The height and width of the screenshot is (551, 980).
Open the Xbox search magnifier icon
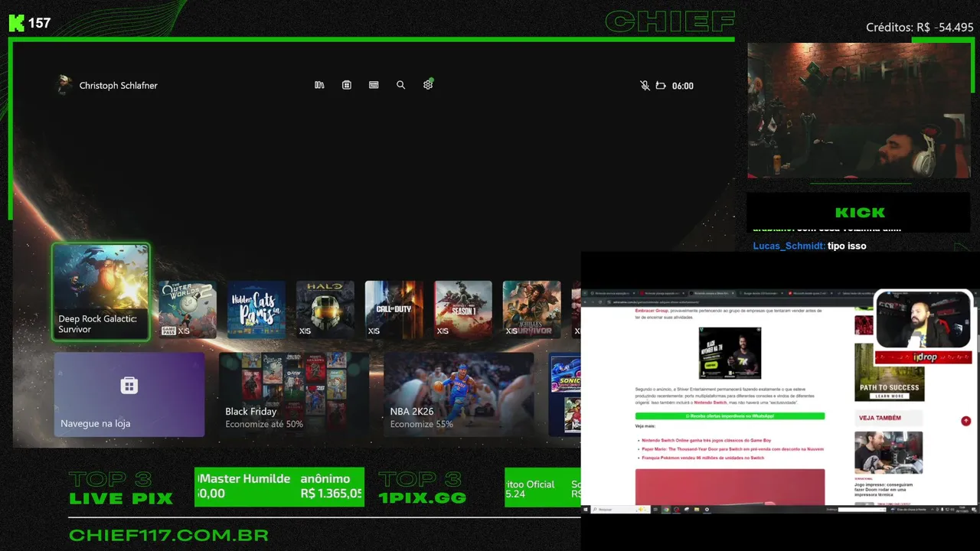point(400,85)
